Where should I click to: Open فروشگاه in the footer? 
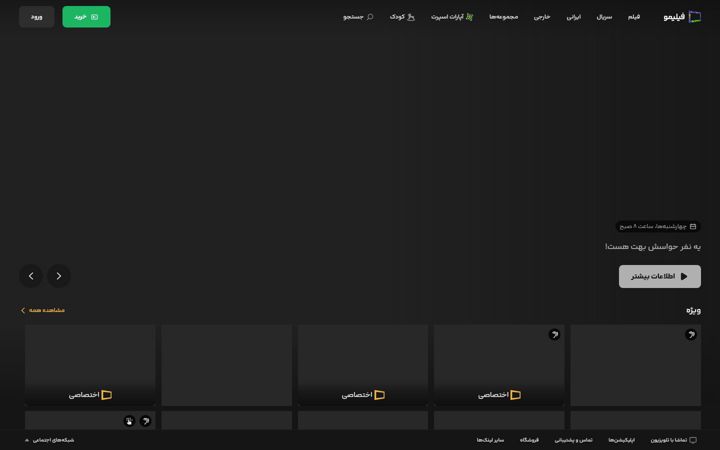529,440
